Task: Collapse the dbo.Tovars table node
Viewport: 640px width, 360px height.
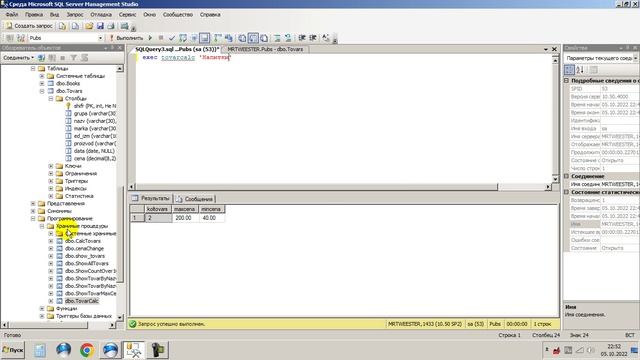Action: (x=42, y=91)
